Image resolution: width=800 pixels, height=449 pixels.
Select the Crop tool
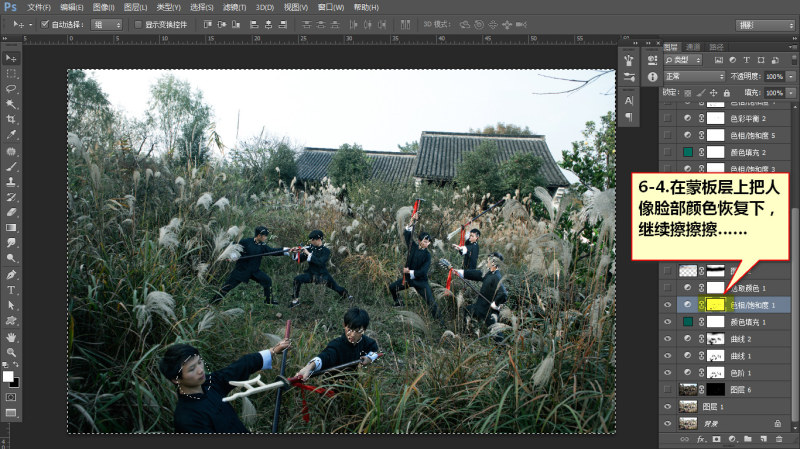(11, 119)
